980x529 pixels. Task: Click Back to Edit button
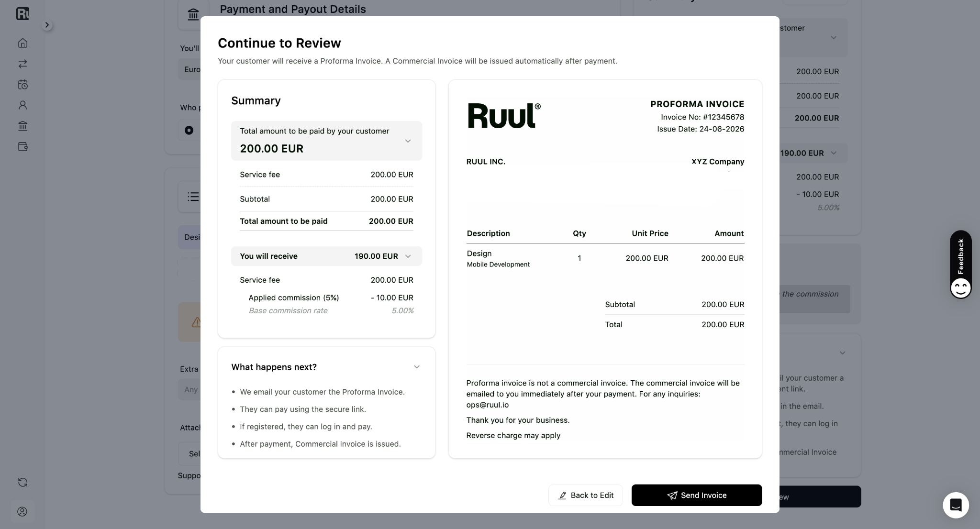click(x=585, y=495)
